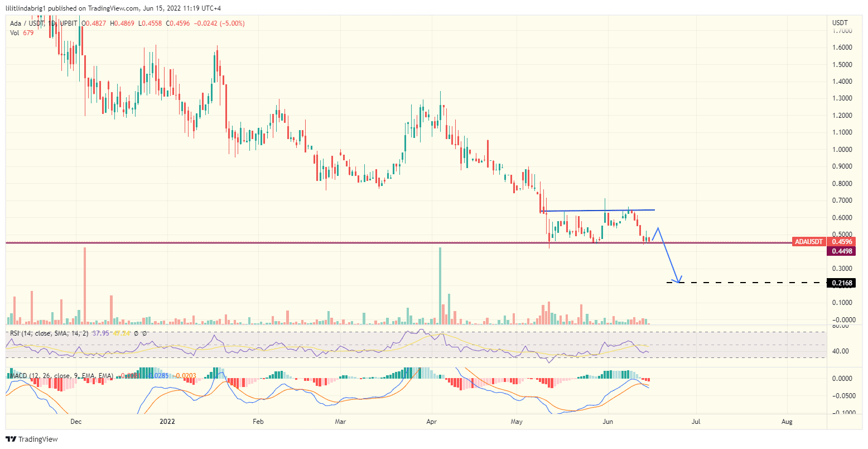Screen dimensions: 868x449
Task: Select the ADAUSDT red price tag on price scale
Action: 808,242
